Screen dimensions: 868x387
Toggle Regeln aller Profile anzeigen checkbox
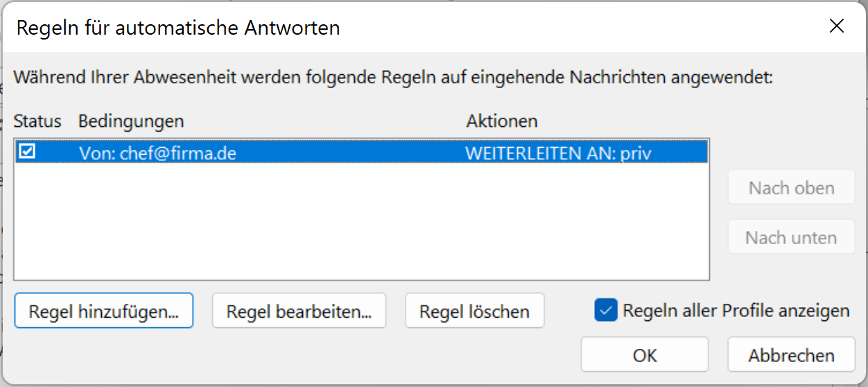pyautogui.click(x=606, y=310)
